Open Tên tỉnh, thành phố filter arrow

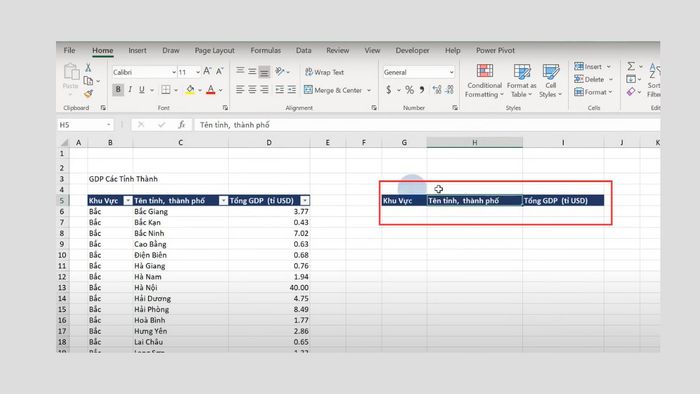coord(223,201)
